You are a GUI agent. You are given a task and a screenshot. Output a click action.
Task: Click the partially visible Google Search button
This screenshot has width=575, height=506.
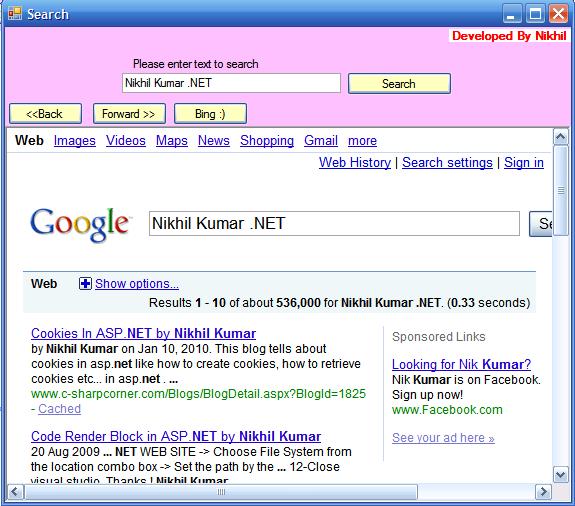541,224
